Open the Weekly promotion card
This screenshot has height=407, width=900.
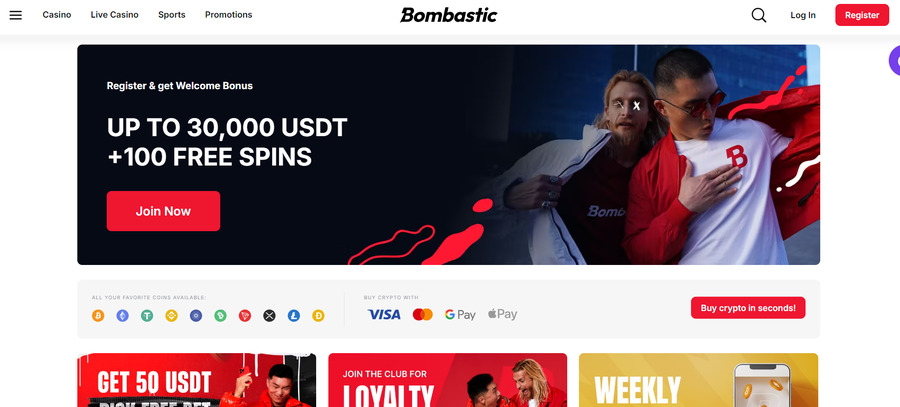click(x=698, y=380)
